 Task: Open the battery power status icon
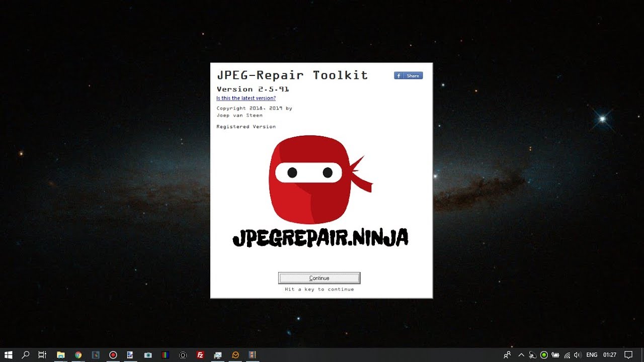click(555, 355)
